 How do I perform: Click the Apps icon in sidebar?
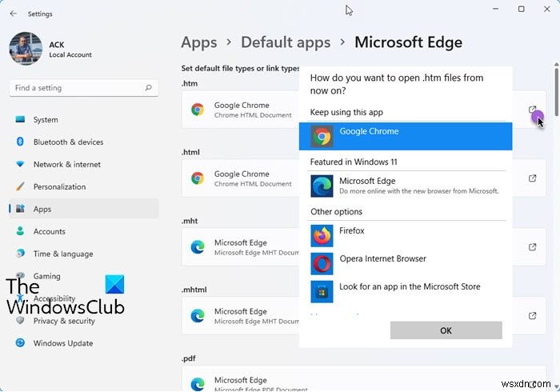[20, 209]
